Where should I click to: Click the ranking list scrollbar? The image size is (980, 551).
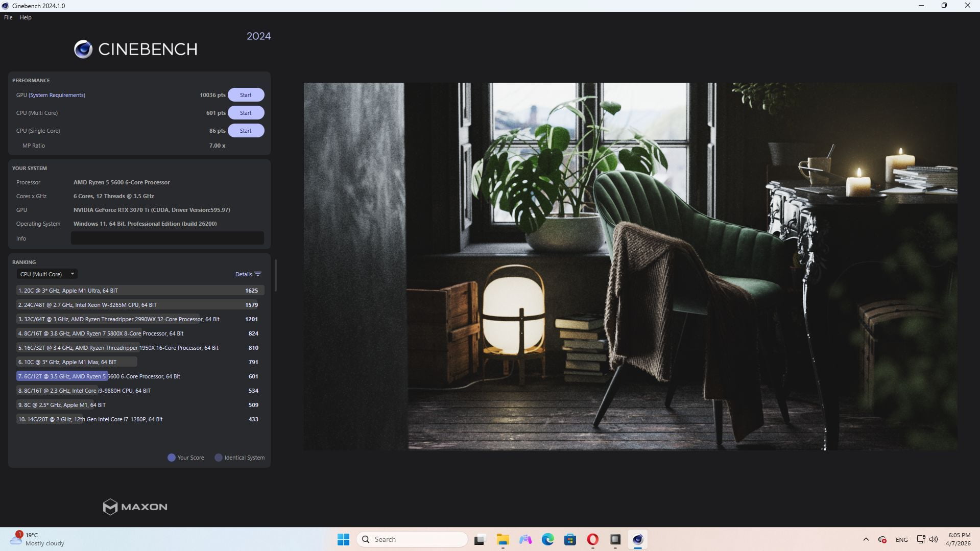point(276,276)
